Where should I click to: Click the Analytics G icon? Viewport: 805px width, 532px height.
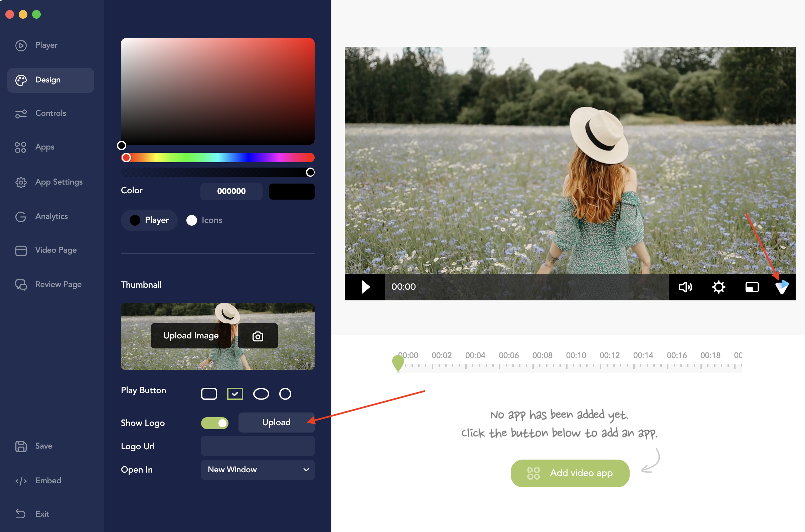click(21, 217)
